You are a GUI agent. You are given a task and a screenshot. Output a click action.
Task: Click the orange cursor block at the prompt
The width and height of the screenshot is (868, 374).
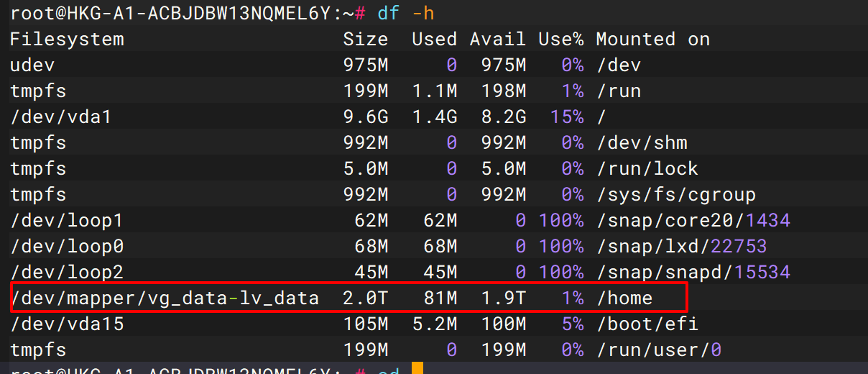coord(417,370)
